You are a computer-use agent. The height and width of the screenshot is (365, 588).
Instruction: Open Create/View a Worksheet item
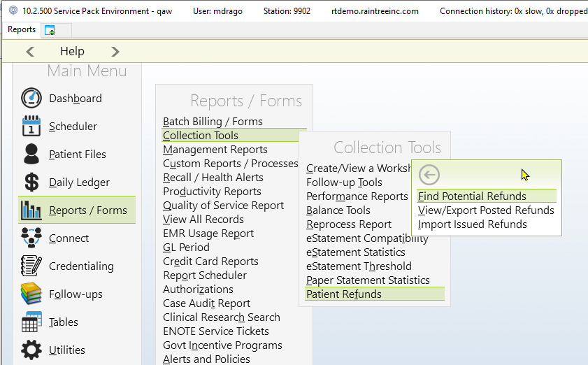[359, 169]
